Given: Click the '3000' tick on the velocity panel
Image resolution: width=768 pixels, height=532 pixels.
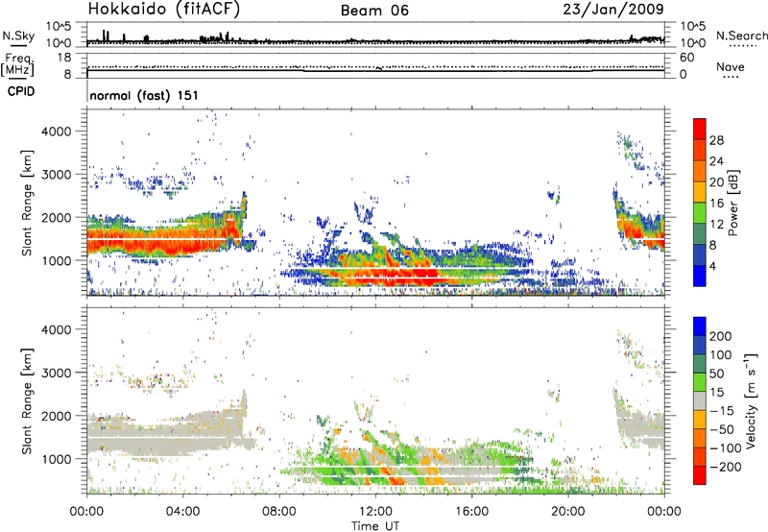Looking at the screenshot, I should 56,373.
